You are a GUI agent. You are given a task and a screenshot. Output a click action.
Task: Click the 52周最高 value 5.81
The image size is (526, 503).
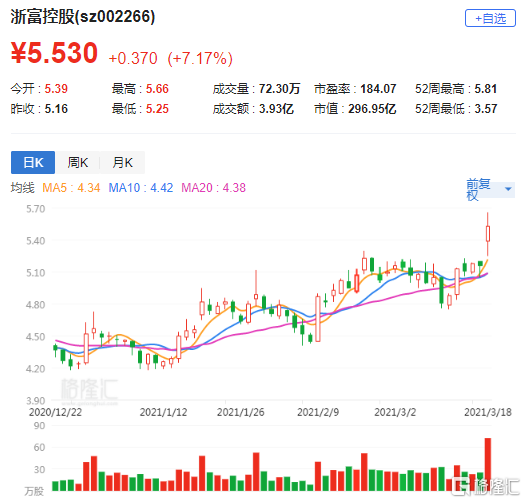pyautogui.click(x=485, y=89)
